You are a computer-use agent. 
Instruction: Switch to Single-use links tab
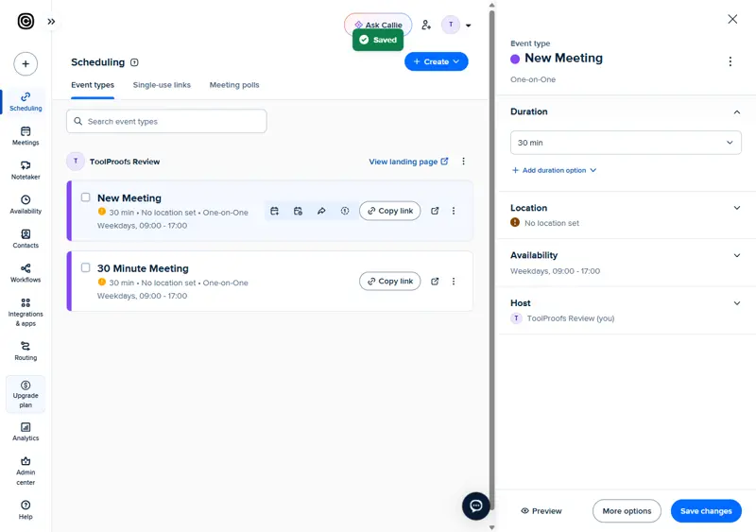pos(162,85)
